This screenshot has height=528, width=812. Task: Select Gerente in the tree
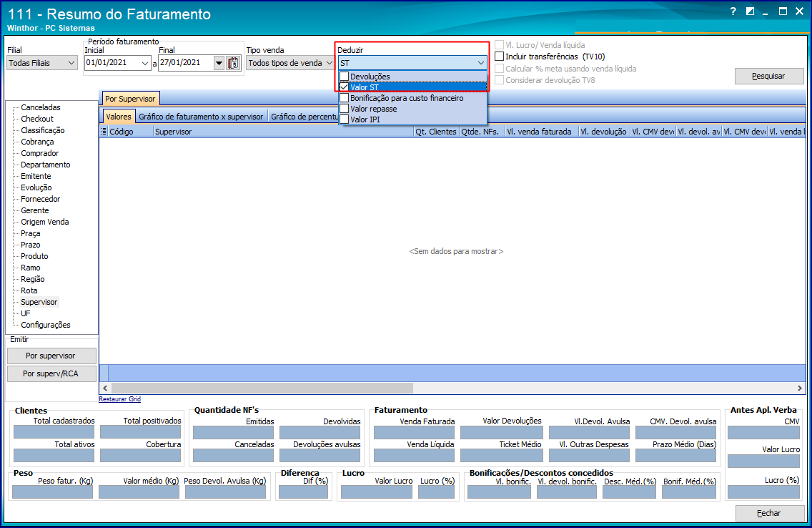(35, 210)
